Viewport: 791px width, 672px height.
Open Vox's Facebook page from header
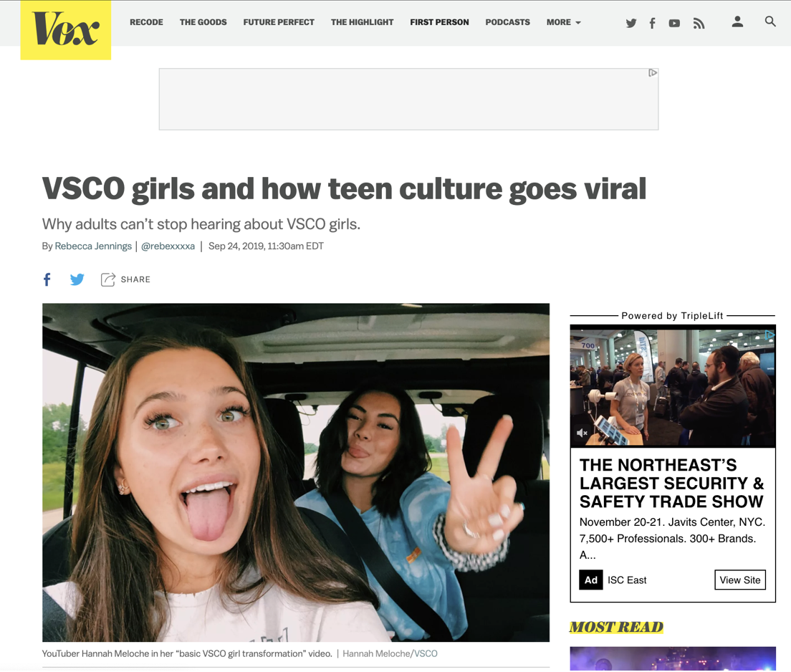point(652,23)
